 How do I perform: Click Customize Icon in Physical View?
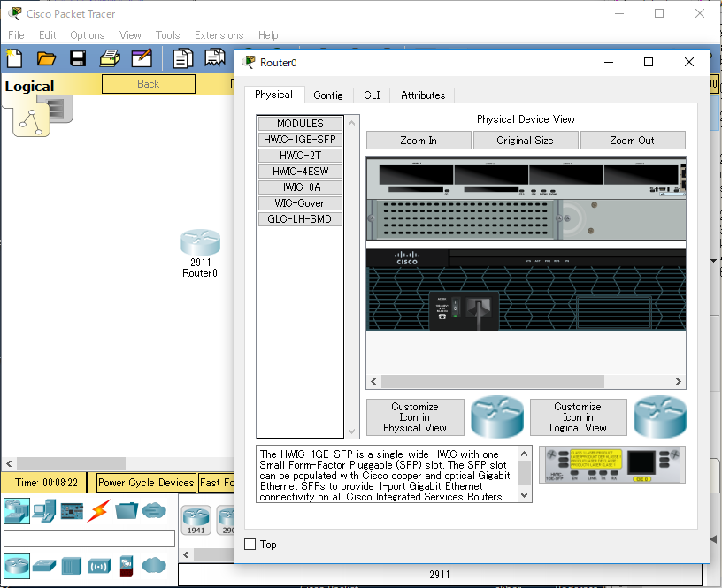pyautogui.click(x=415, y=417)
